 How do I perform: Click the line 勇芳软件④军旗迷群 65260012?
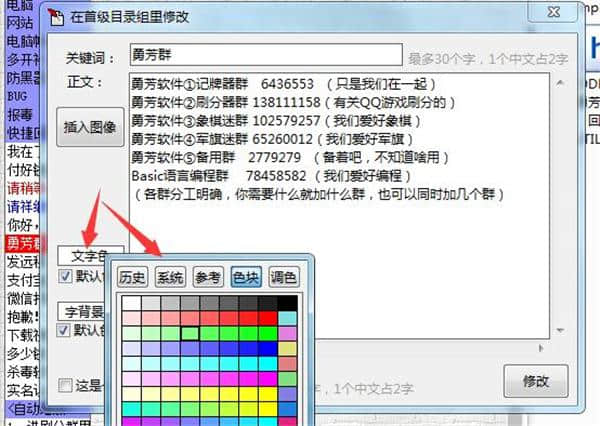point(272,139)
